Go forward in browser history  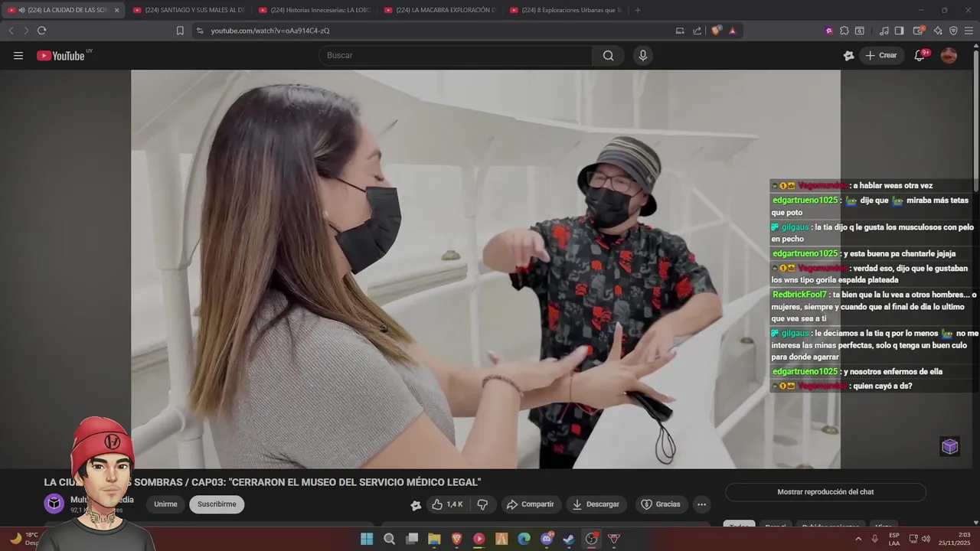(26, 31)
